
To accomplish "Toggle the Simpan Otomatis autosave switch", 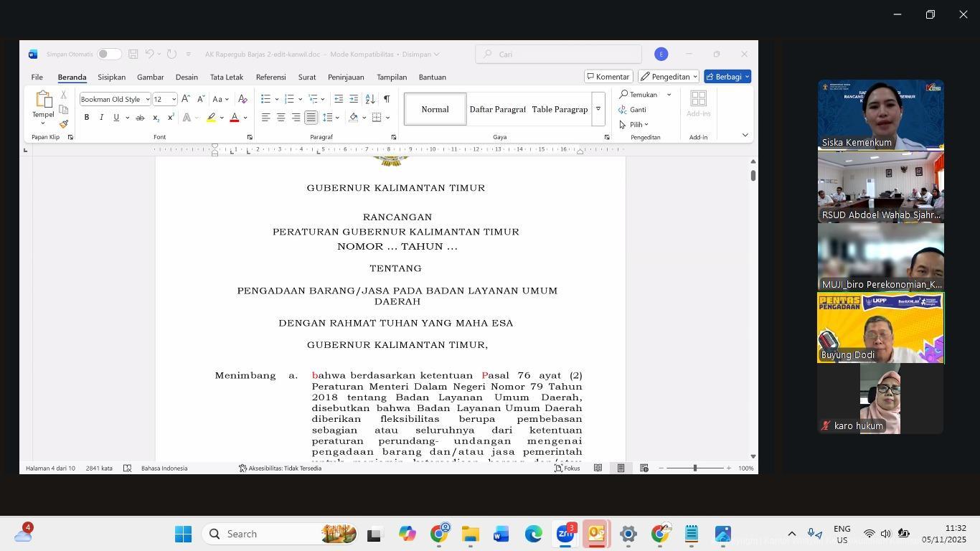I will pyautogui.click(x=109, y=55).
